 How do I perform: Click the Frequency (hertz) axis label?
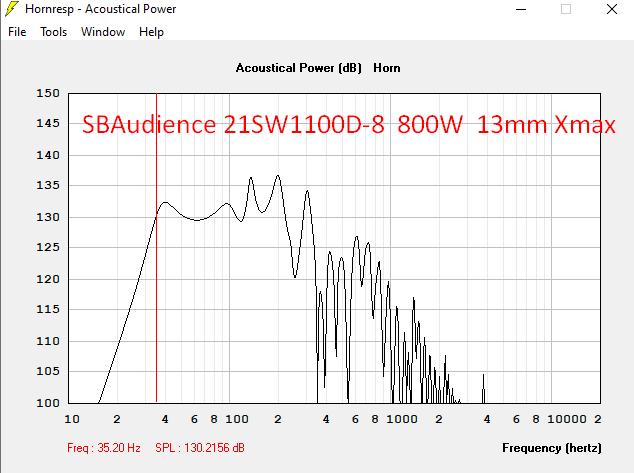pyautogui.click(x=552, y=448)
